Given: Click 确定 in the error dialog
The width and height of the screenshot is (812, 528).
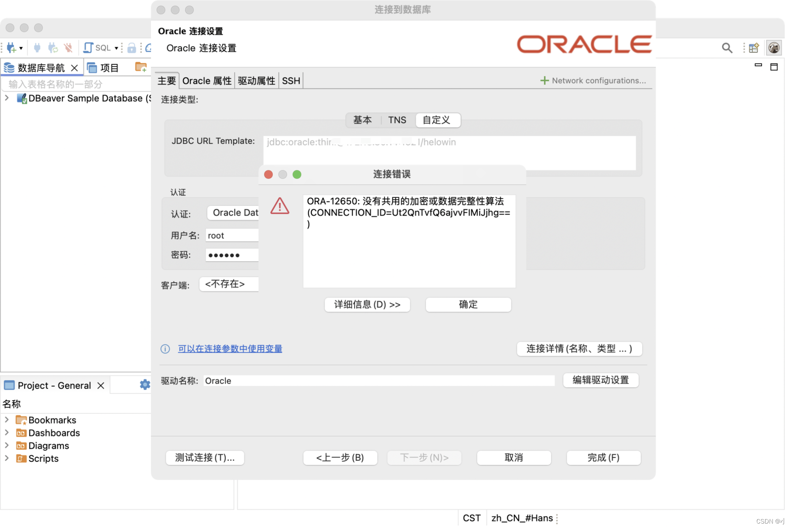Looking at the screenshot, I should coord(468,305).
